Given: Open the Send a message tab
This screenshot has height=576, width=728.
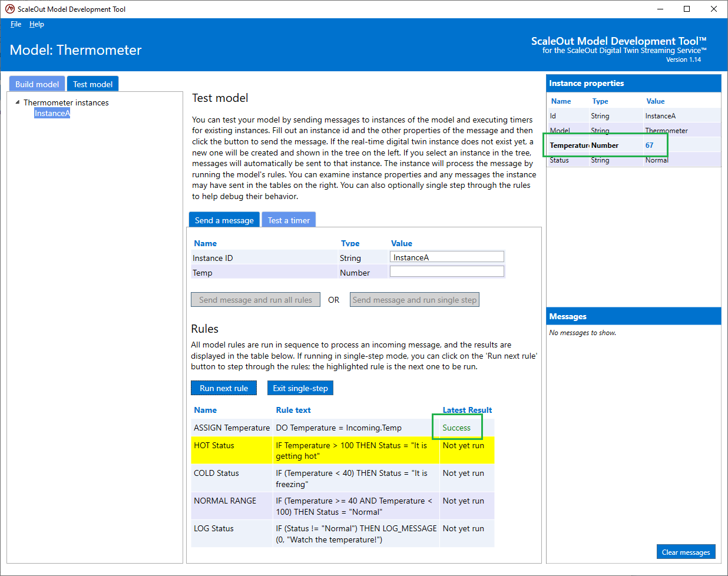Looking at the screenshot, I should [224, 220].
